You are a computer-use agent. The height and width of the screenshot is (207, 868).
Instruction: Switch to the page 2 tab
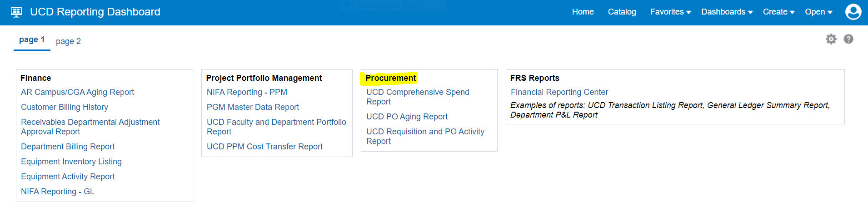(x=68, y=41)
